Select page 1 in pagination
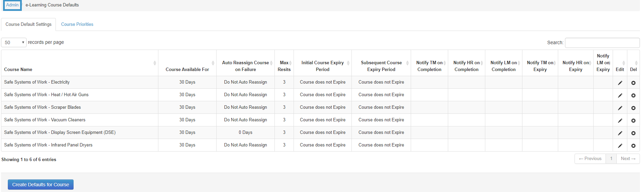Image resolution: width=644 pixels, height=192 pixels. pos(611,159)
